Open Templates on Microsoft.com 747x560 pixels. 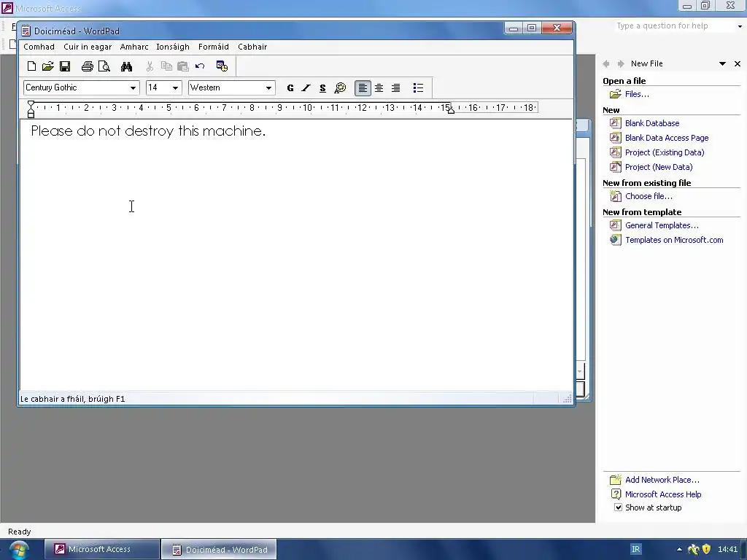pyautogui.click(x=674, y=240)
